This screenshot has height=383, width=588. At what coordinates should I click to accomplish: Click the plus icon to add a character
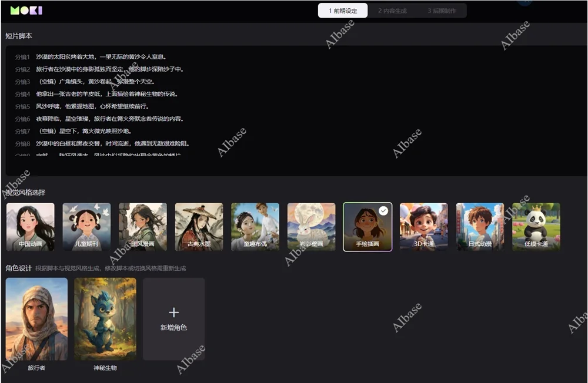point(173,313)
